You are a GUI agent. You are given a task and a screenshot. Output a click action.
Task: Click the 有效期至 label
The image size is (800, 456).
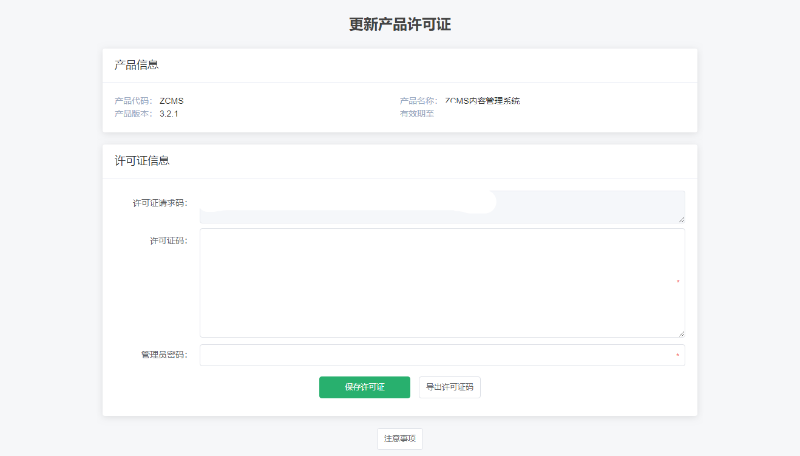(416, 114)
